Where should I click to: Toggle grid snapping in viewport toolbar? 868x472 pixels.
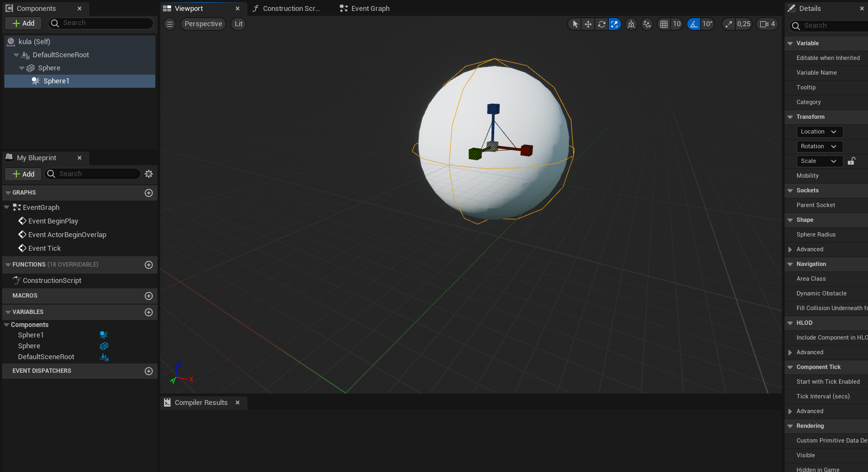pos(664,24)
